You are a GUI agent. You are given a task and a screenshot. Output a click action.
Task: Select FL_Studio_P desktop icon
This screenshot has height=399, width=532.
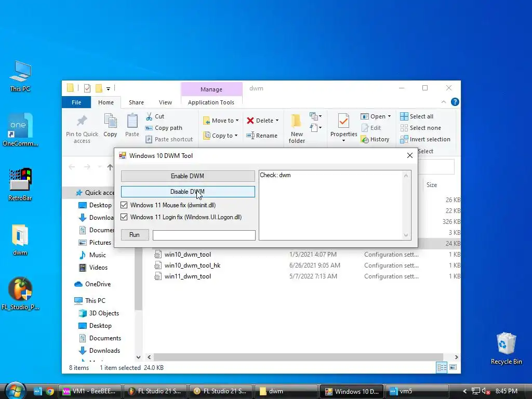pyautogui.click(x=20, y=294)
